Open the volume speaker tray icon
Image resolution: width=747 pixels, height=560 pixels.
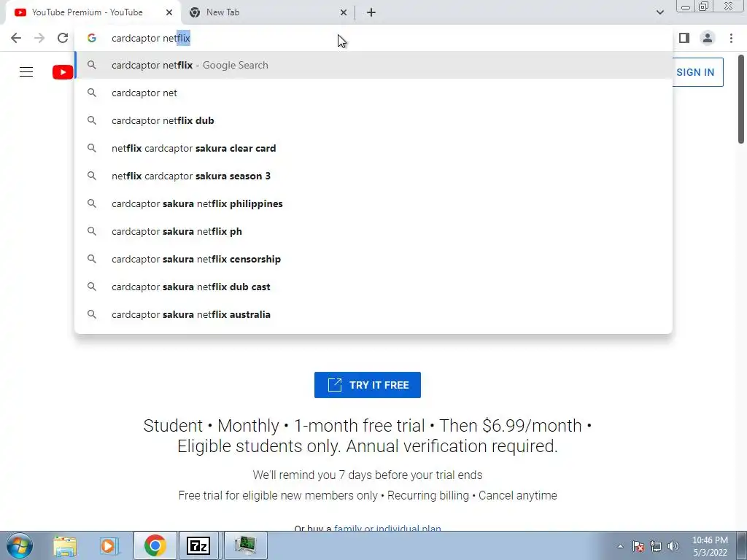point(673,546)
